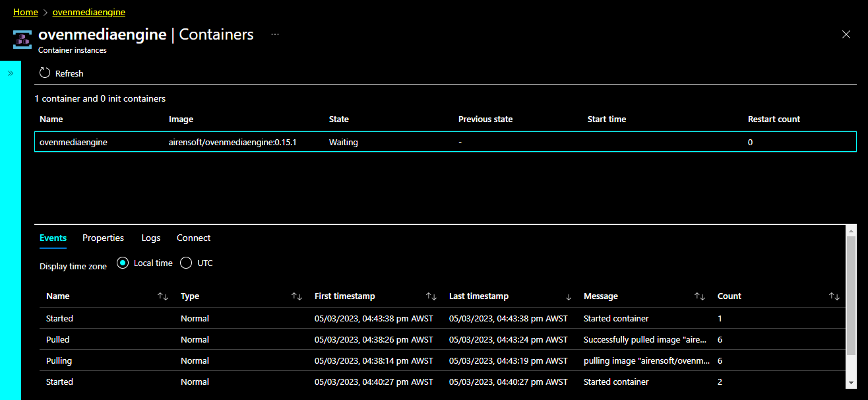Switch display time zone to UTC
868x400 pixels.
[187, 263]
